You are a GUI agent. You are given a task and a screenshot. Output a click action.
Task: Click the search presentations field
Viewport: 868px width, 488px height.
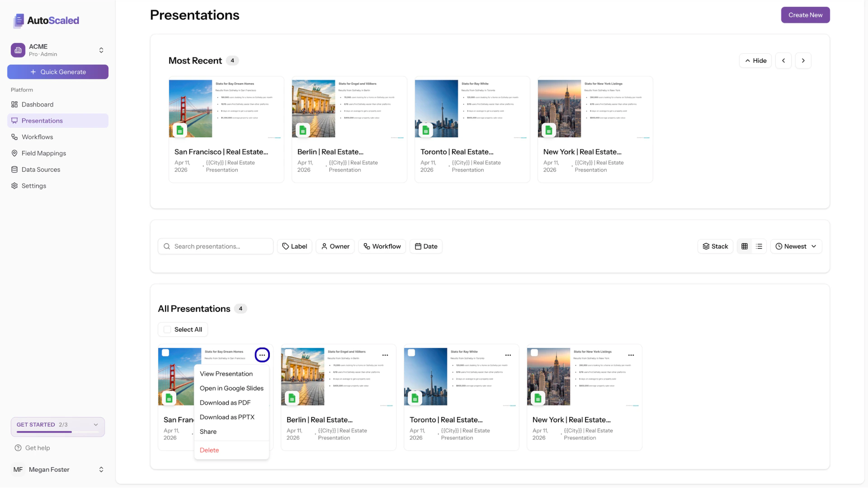215,246
